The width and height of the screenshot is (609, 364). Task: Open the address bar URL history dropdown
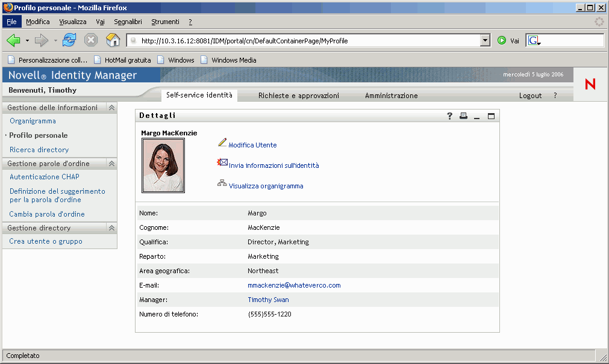486,41
